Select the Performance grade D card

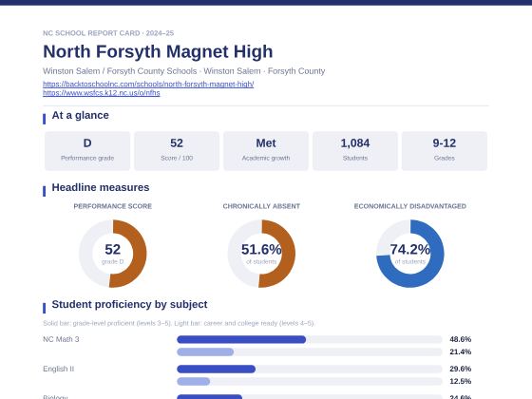[x=87, y=151]
